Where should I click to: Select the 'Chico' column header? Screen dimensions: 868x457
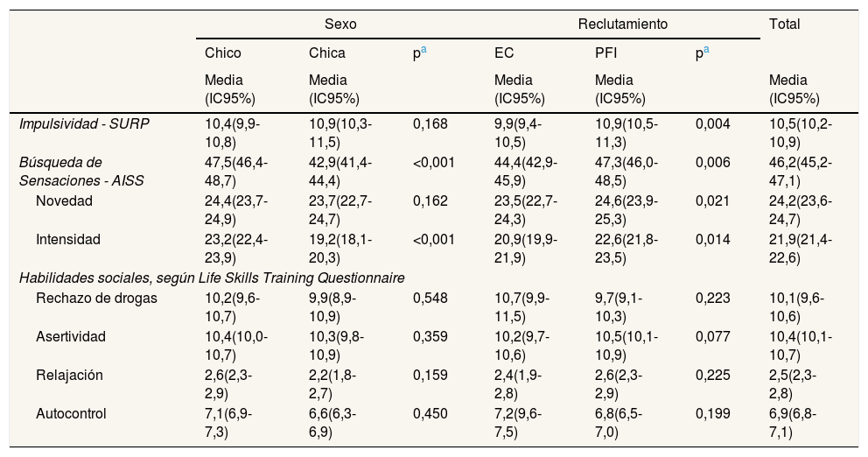222,53
